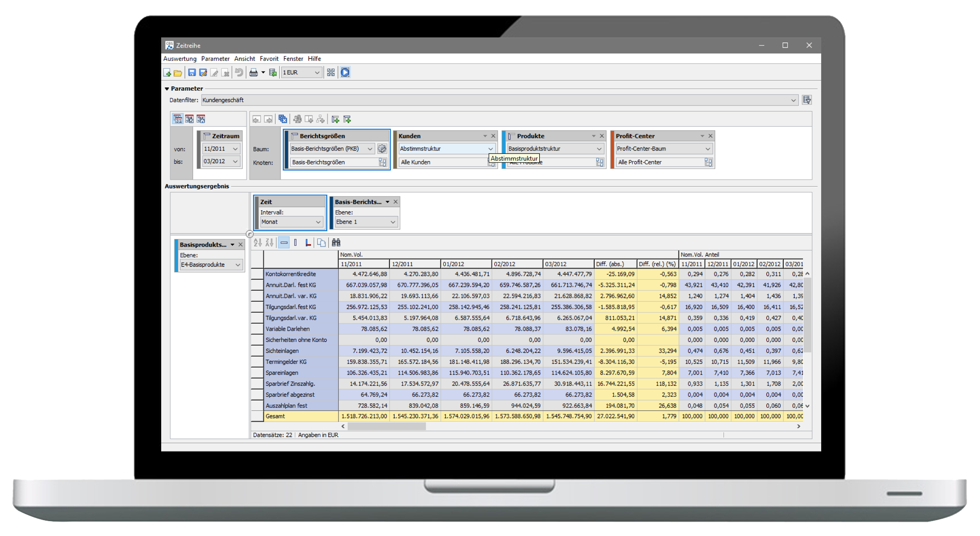Remove the Profit-Center dimension panel
Image resolution: width=980 pixels, height=536 pixels.
tap(710, 136)
